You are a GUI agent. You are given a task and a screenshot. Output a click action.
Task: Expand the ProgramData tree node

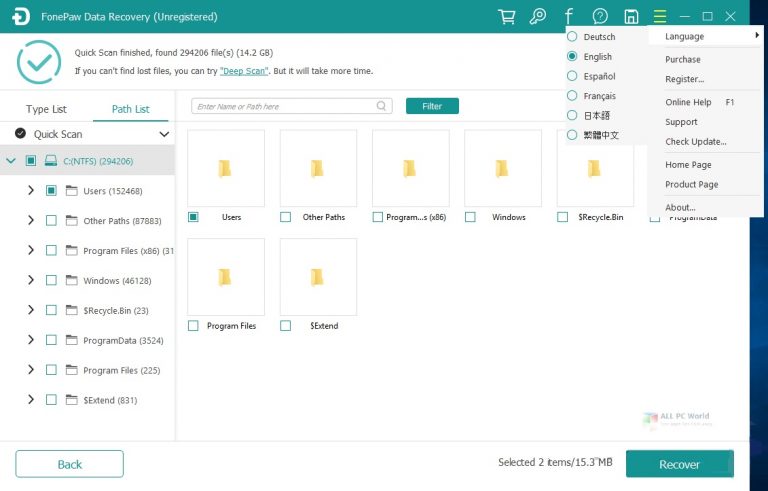point(31,340)
